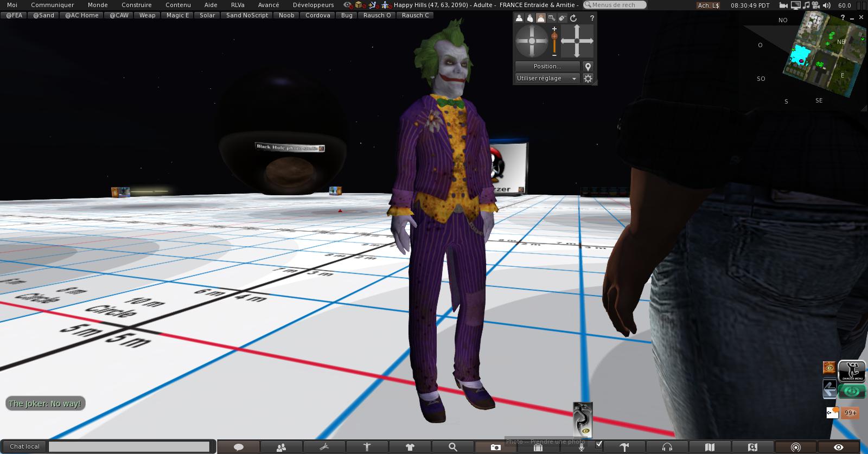Open the RLVa menu

click(x=238, y=5)
